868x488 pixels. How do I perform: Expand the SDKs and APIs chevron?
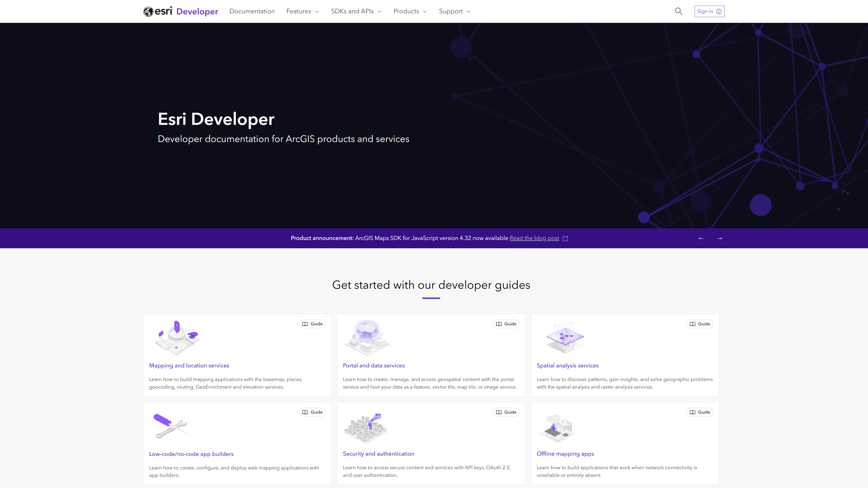(379, 12)
